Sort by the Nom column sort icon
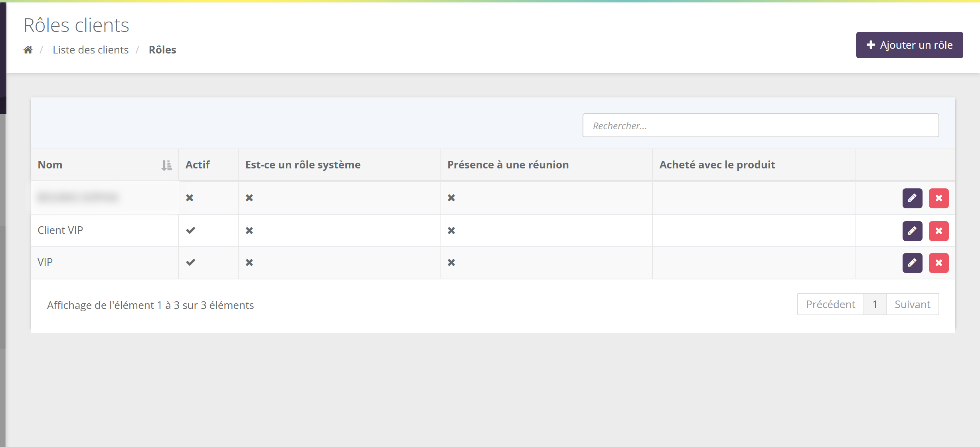Image resolution: width=980 pixels, height=447 pixels. point(167,165)
